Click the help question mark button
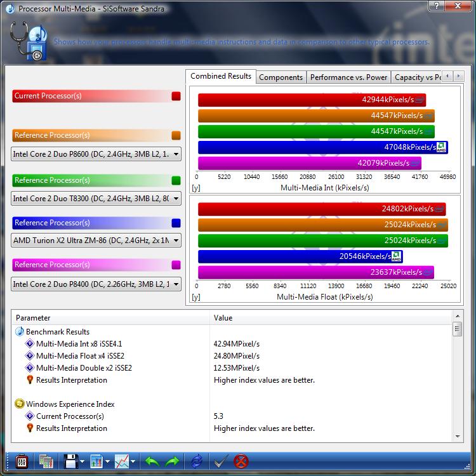Image resolution: width=476 pixels, height=476 pixels. click(437, 6)
